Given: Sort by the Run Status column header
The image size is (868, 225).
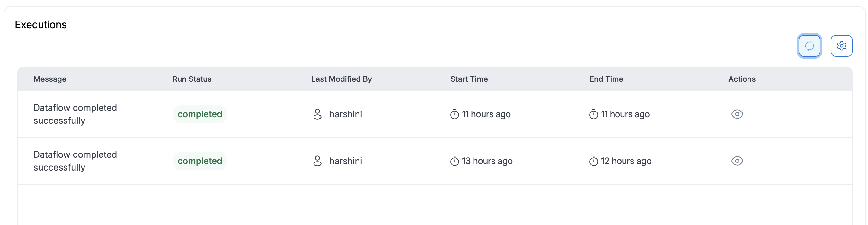Looking at the screenshot, I should click(x=191, y=79).
